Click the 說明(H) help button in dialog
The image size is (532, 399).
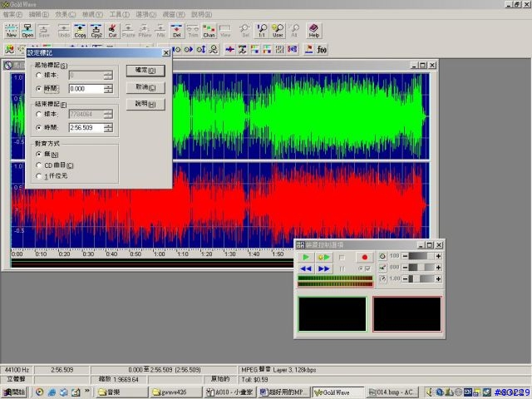[145, 104]
